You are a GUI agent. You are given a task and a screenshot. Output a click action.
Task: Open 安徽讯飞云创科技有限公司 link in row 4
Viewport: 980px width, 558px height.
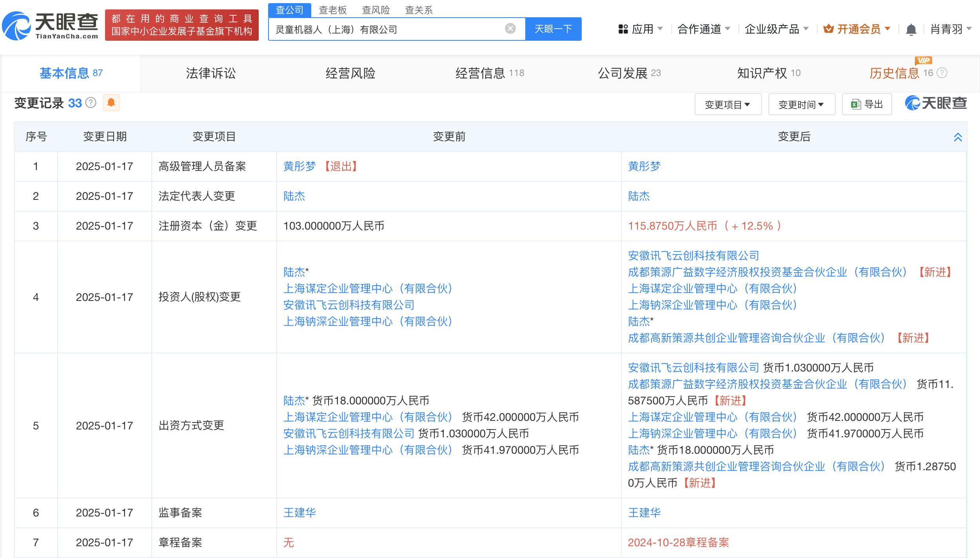tap(348, 305)
